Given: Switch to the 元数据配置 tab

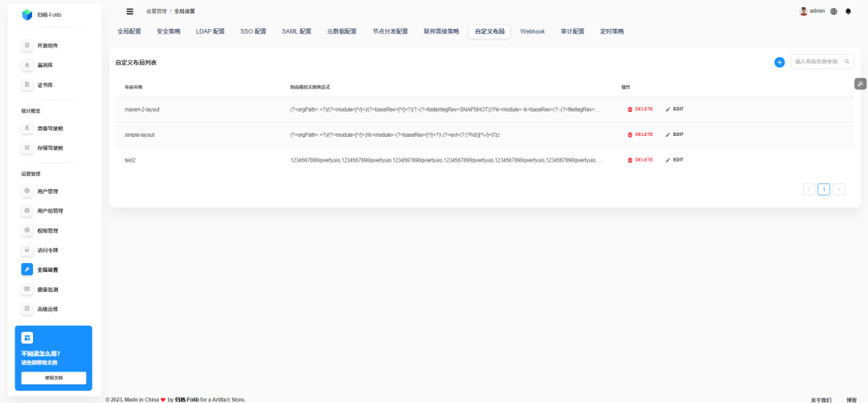Looking at the screenshot, I should point(342,31).
